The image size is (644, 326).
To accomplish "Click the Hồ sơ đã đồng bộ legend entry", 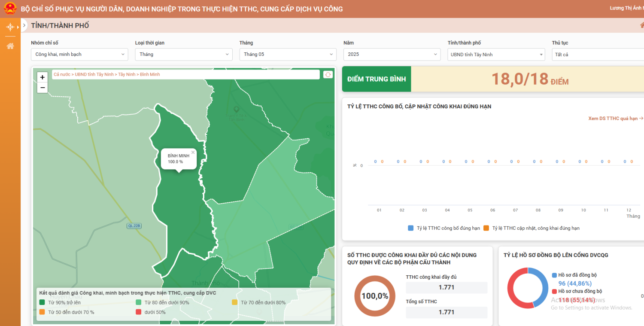I will 574,275.
